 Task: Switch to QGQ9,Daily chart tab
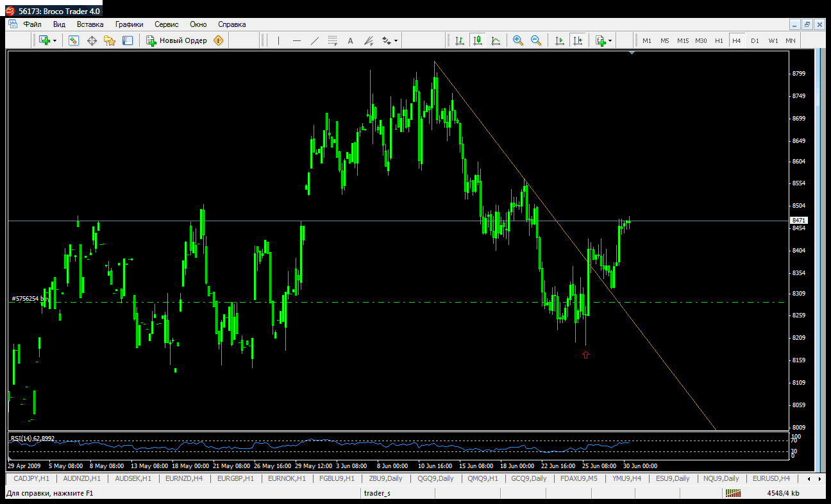coord(435,478)
